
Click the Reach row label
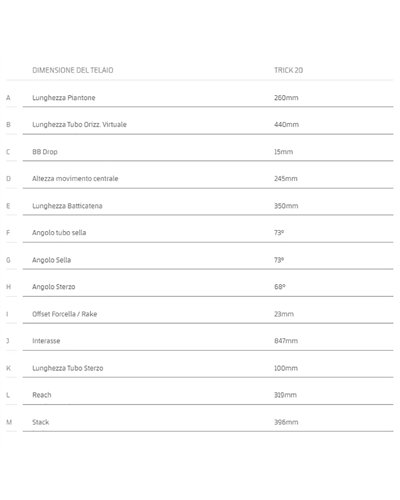[x=42, y=395]
